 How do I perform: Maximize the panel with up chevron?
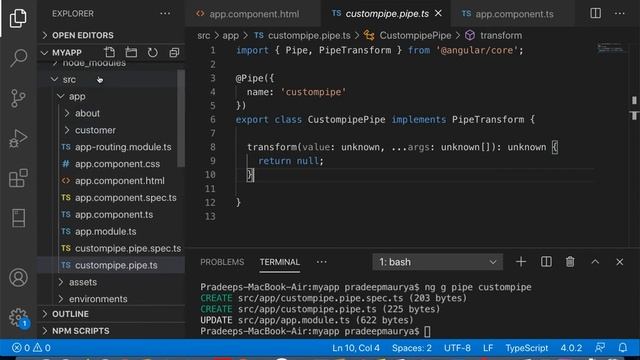coord(595,262)
